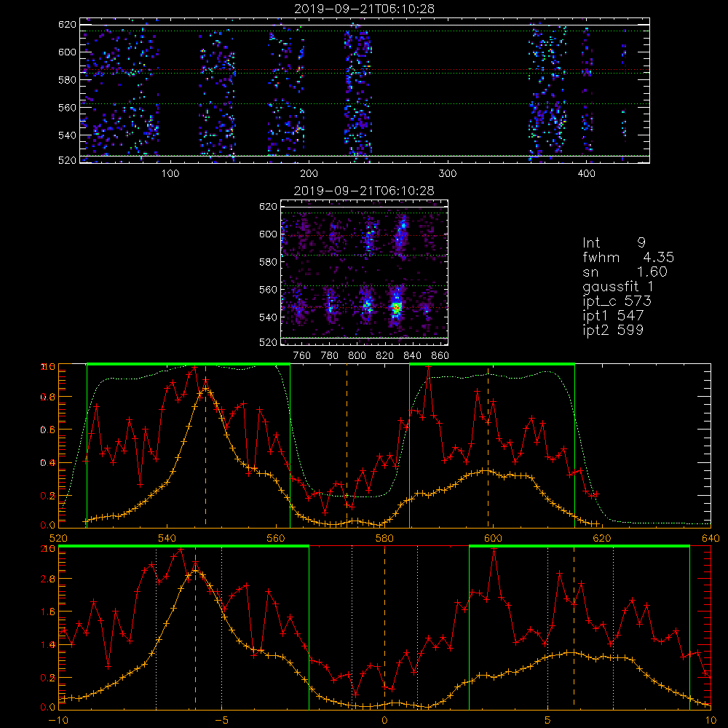This screenshot has width=728, height=728.
Task: Click x-axis label 400 on top spectrogram
Action: 586,174
